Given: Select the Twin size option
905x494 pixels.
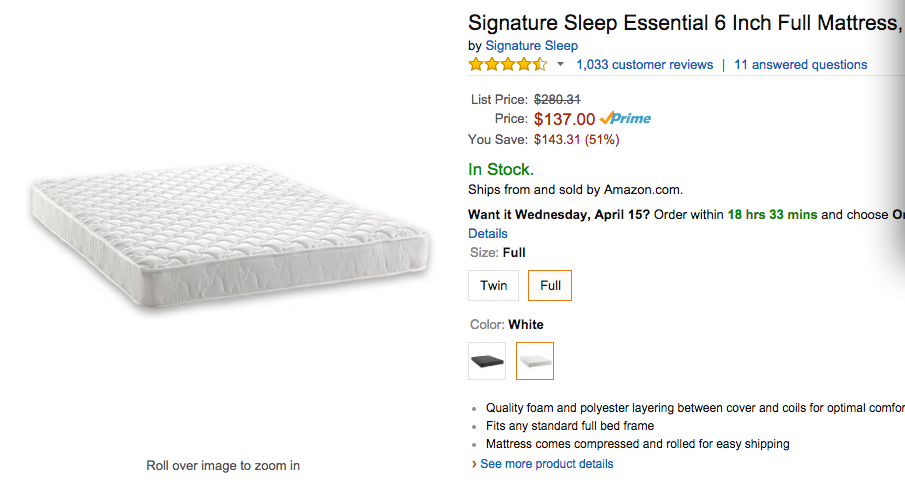Looking at the screenshot, I should pos(494,286).
